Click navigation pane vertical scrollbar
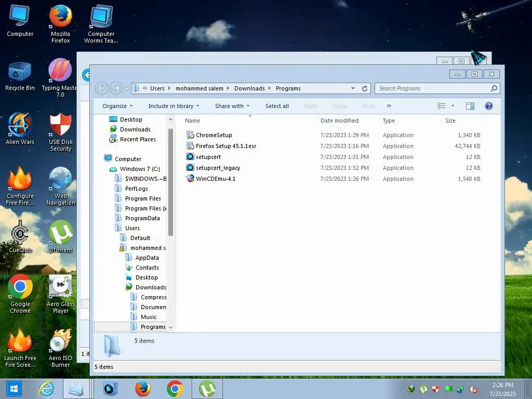 coord(170,182)
